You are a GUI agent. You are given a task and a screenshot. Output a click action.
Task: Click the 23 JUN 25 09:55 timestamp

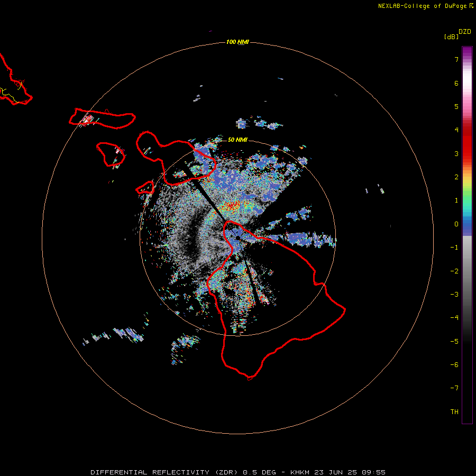coord(350,472)
